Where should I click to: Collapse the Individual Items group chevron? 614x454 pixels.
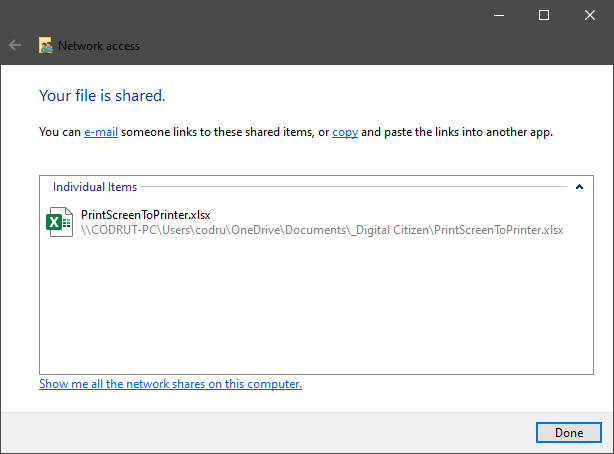pos(580,187)
